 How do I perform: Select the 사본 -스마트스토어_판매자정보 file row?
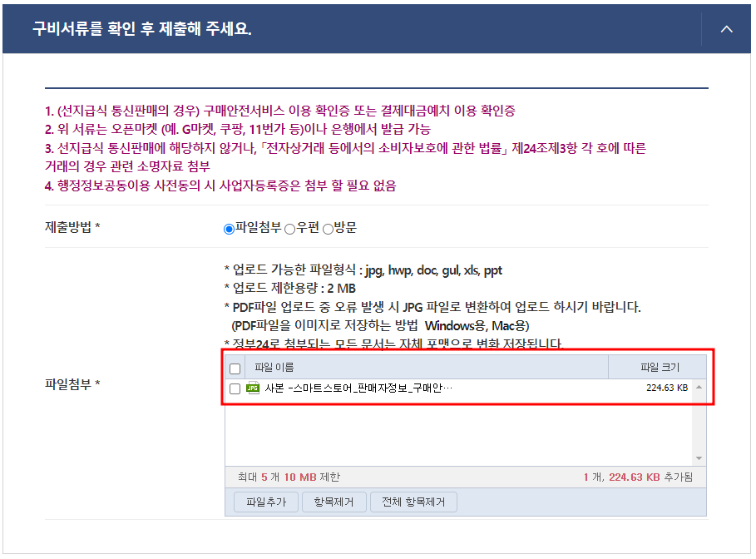[x=459, y=388]
